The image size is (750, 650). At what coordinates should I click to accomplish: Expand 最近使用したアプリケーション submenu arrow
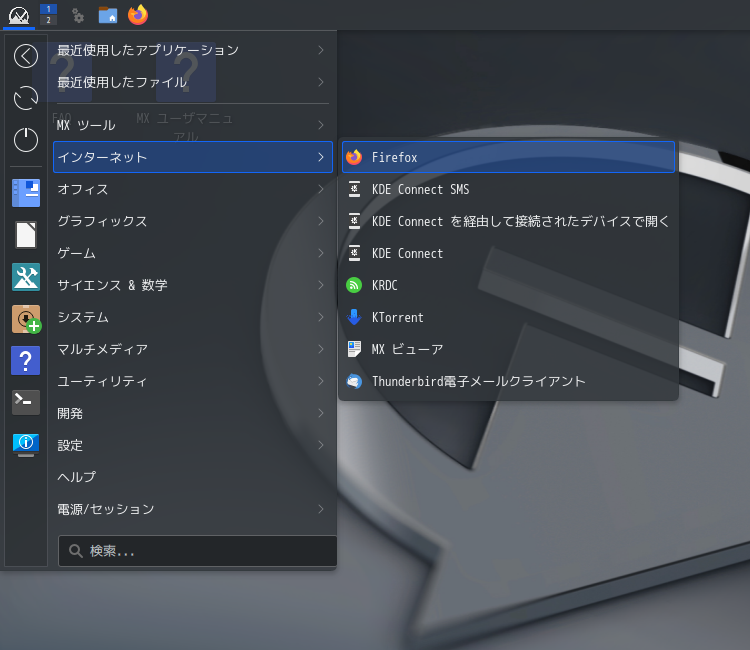pyautogui.click(x=321, y=50)
